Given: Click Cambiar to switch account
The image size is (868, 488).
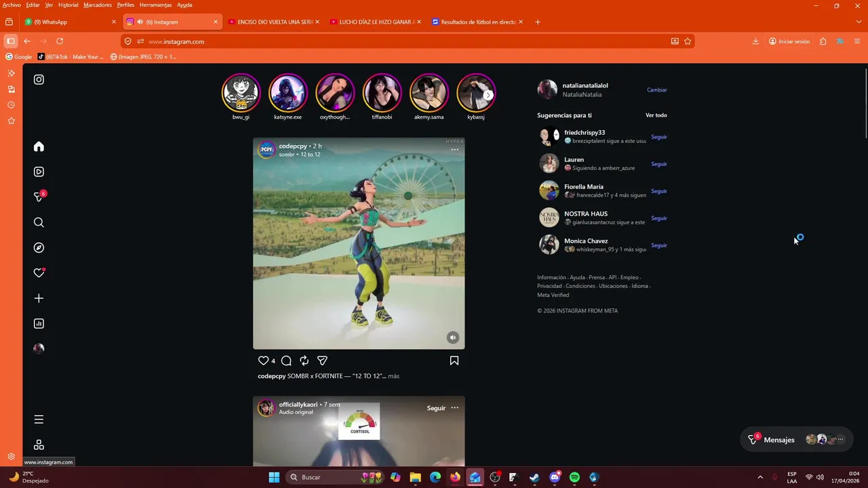Looking at the screenshot, I should coord(656,90).
